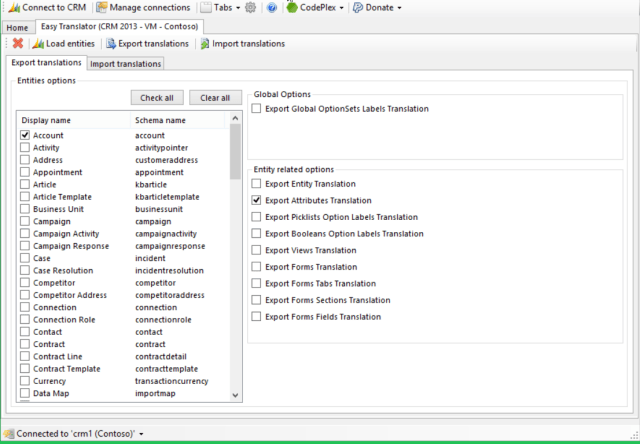The image size is (640, 444).
Task: Click the red X close tool icon
Action: pyautogui.click(x=18, y=44)
